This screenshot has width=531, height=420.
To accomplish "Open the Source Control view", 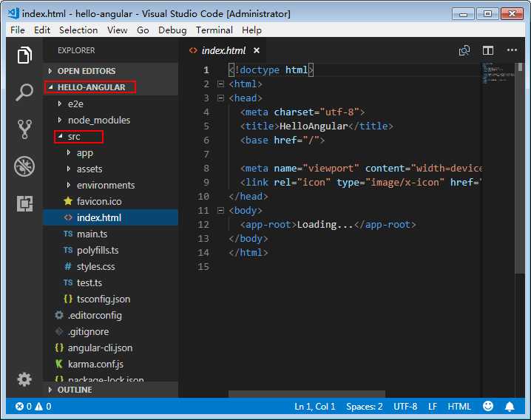I will [24, 129].
